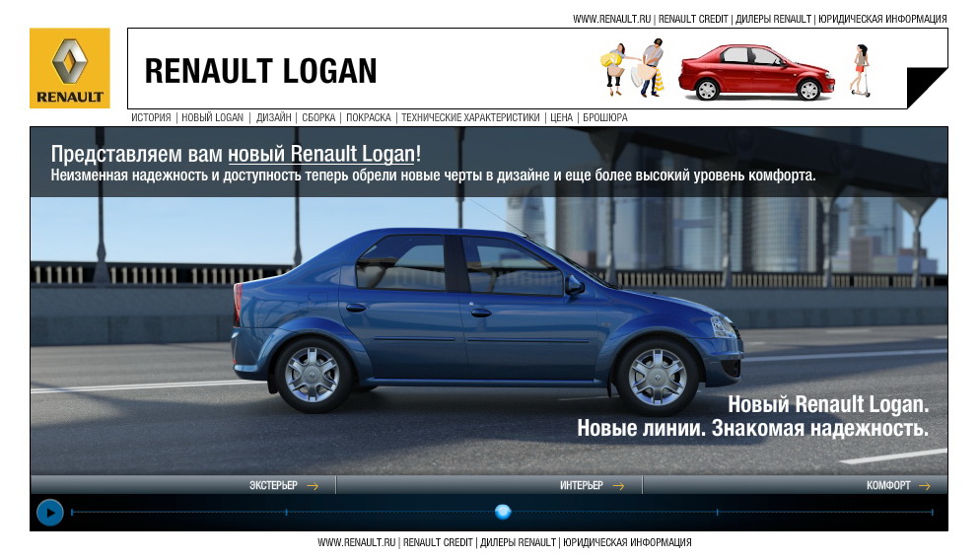Click bottom ЮРИДИЧЕСКАЯ ИНФОРМАЦИЯ footer link
980x559 pixels.
(627, 543)
